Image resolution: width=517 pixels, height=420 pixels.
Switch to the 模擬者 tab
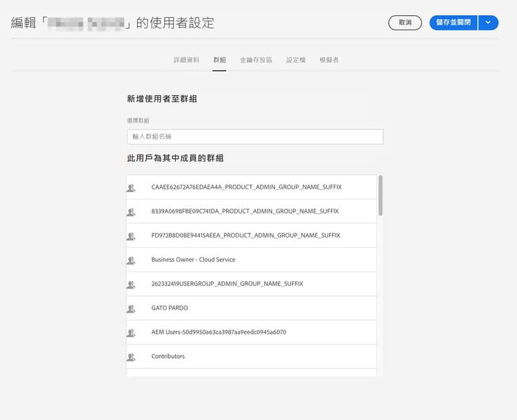click(329, 60)
